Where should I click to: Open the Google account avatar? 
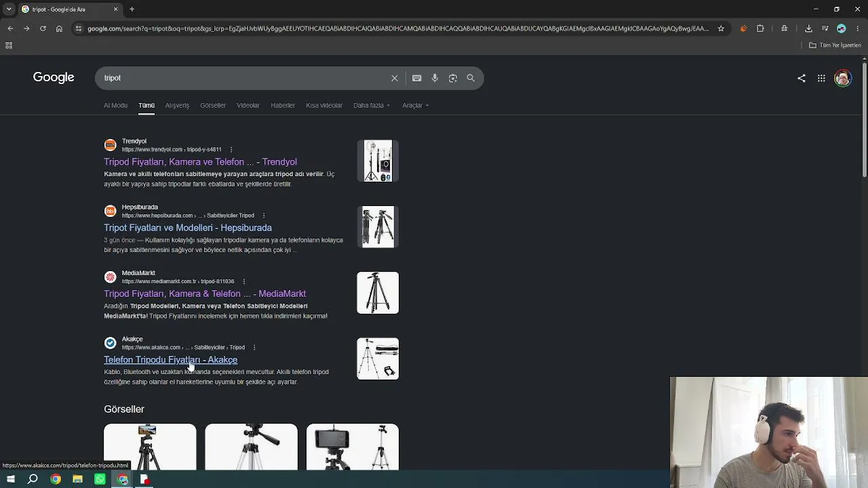(x=843, y=78)
